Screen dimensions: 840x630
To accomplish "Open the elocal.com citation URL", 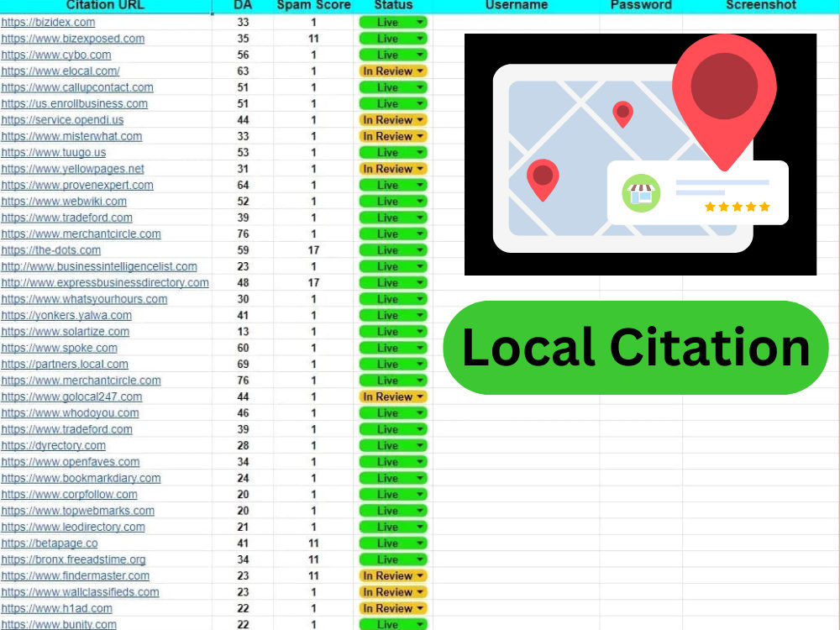I will pos(60,71).
